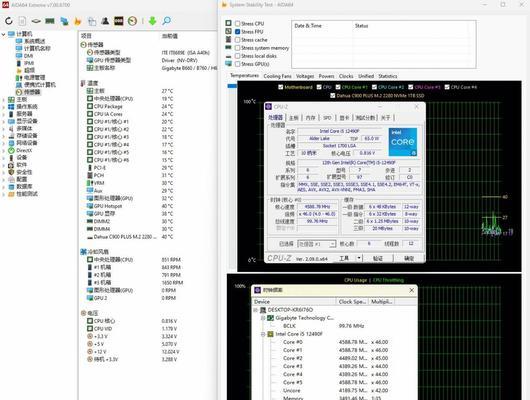The width and height of the screenshot is (530, 400).
Task: Expand the 操作系统 tree node
Action: [3, 107]
